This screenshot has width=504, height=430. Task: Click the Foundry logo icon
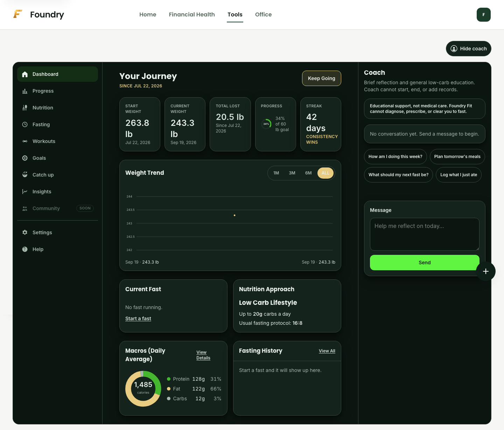18,14
